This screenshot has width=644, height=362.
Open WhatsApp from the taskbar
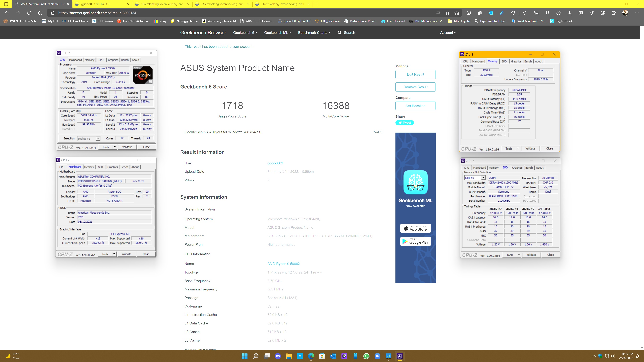tap(366, 356)
